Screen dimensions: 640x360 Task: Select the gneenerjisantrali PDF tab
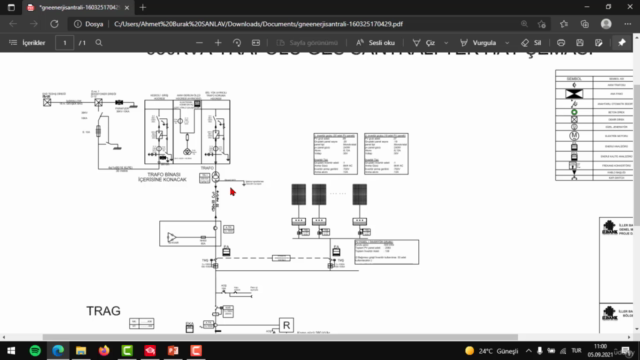78,7
